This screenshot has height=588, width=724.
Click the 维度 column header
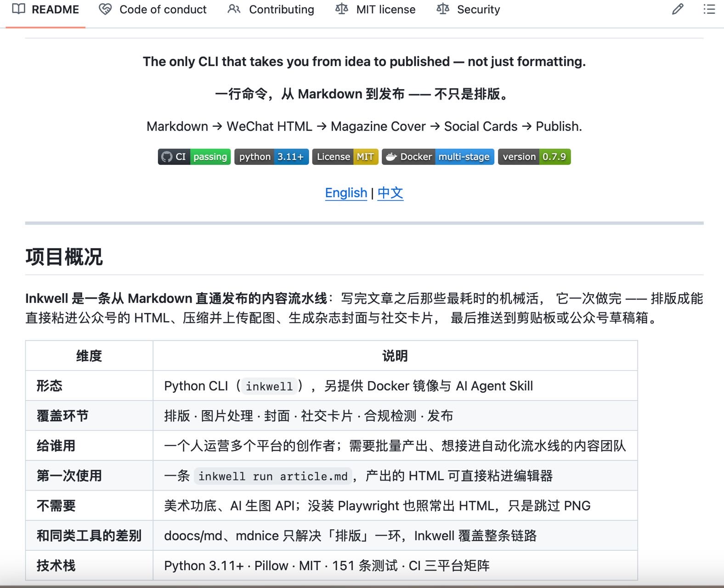89,356
